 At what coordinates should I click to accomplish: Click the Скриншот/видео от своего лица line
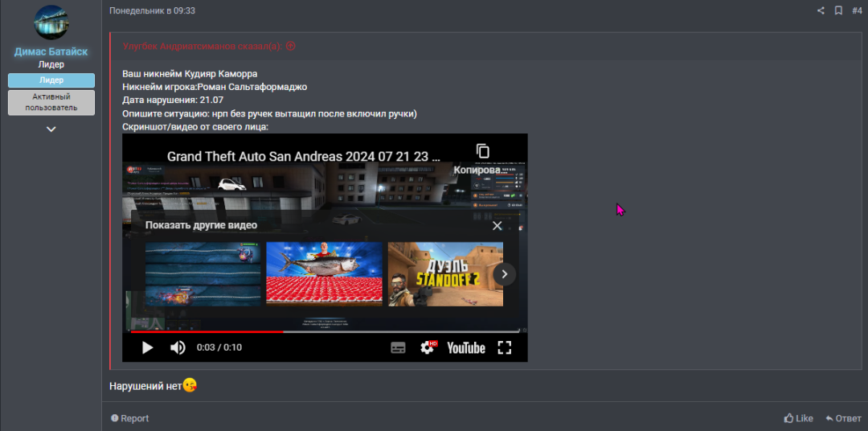(x=195, y=127)
